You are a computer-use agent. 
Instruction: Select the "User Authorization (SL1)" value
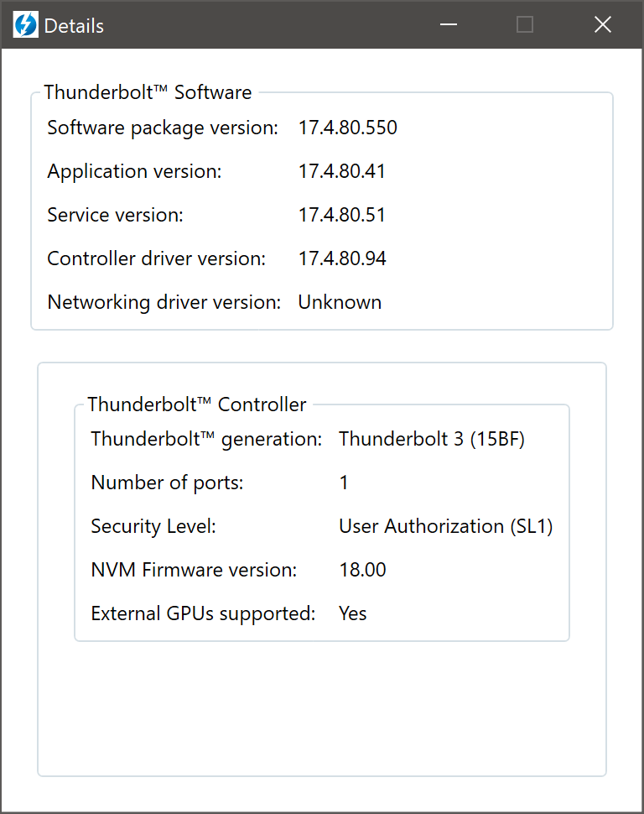pyautogui.click(x=446, y=526)
